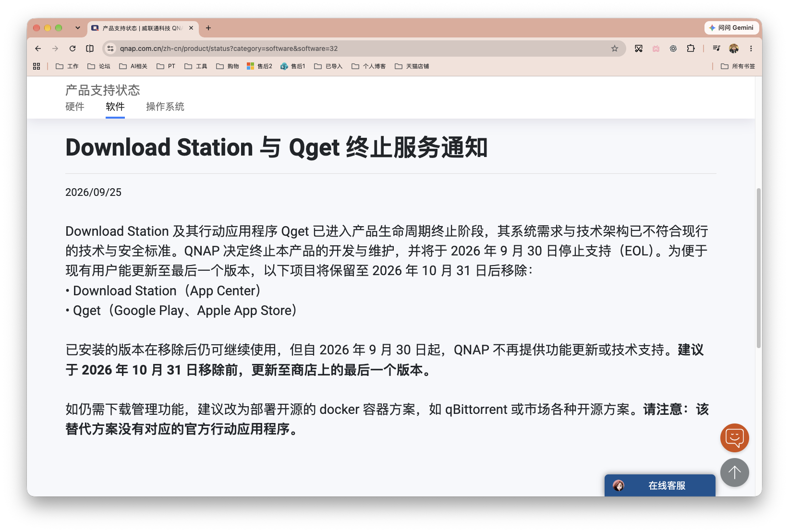This screenshot has height=532, width=789.
Task: Reload the current page
Action: pos(73,48)
